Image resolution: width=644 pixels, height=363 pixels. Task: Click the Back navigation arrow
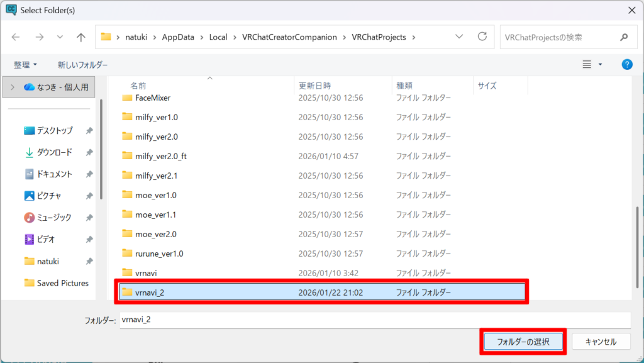16,37
